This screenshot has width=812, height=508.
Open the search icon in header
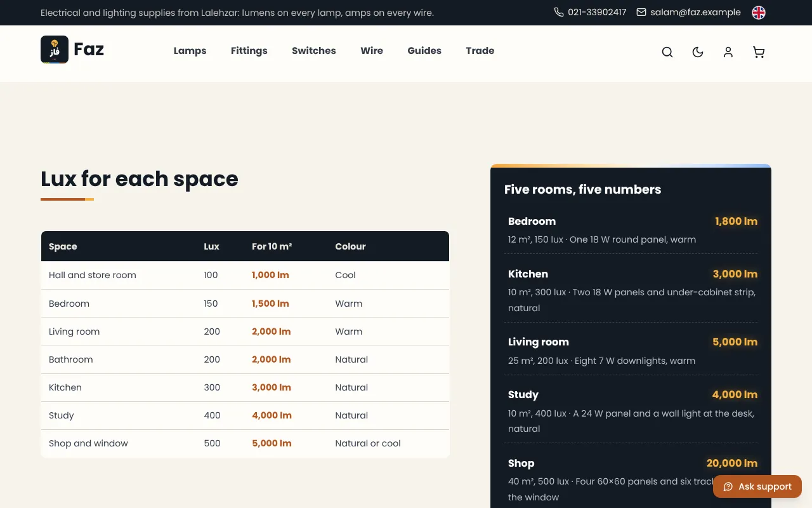click(667, 52)
